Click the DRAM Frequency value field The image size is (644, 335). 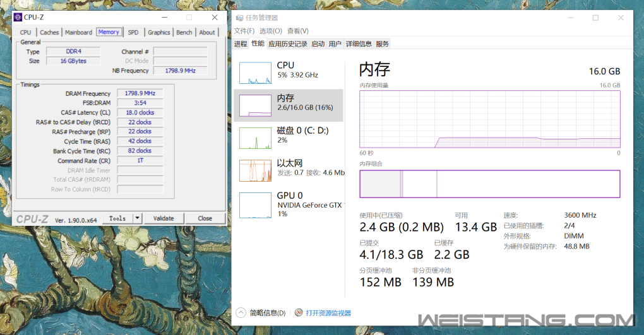[x=140, y=93]
